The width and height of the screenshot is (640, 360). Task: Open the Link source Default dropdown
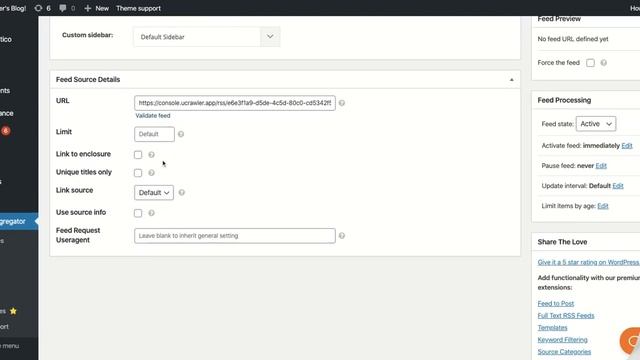pyautogui.click(x=154, y=193)
